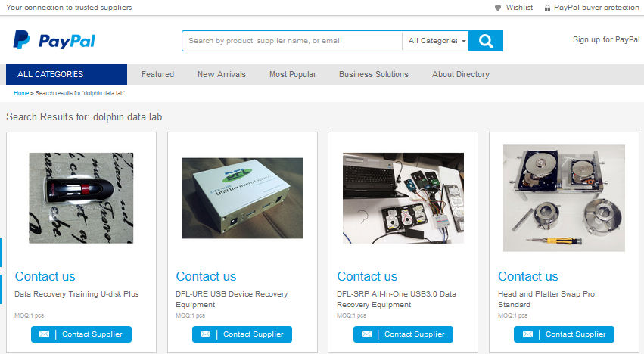644x354 pixels.
Task: Go to the Most Popular tab
Action: point(293,74)
